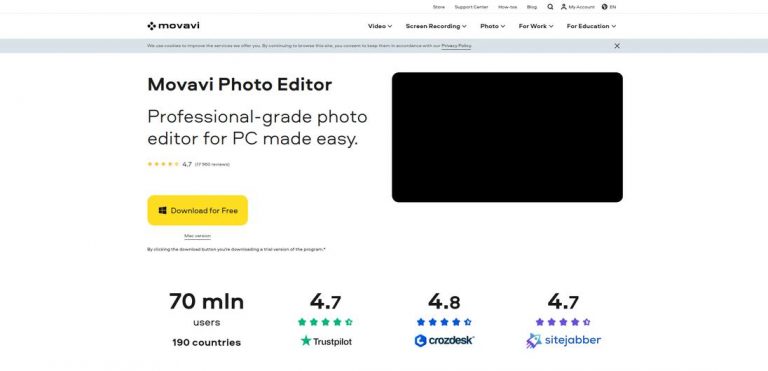This screenshot has height=371, width=768.
Task: Click the black video preview area
Action: 507,137
